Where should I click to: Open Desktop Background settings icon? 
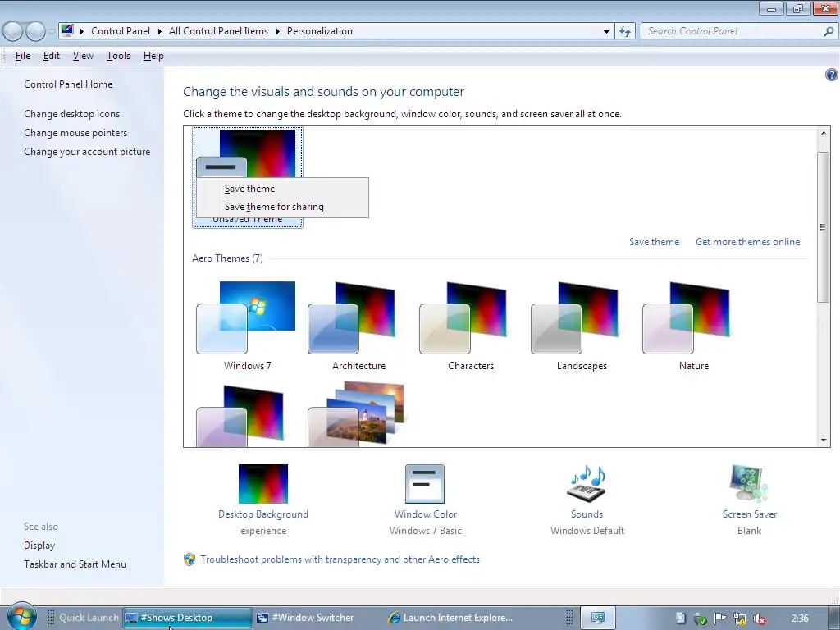tap(263, 484)
